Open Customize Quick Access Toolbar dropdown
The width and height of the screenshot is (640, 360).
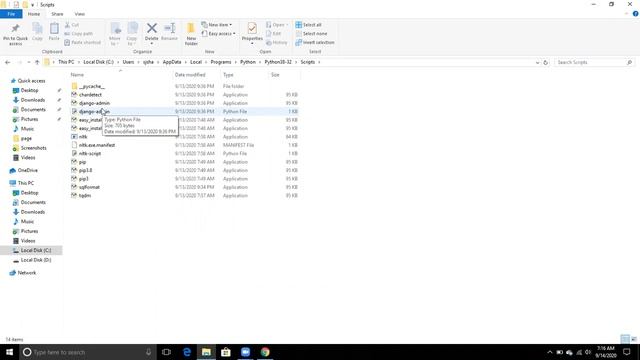tap(32, 5)
